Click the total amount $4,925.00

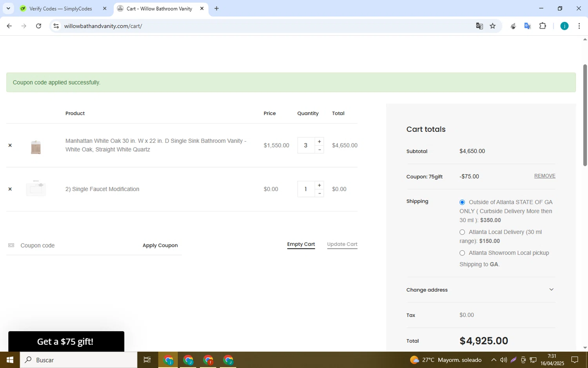click(484, 341)
